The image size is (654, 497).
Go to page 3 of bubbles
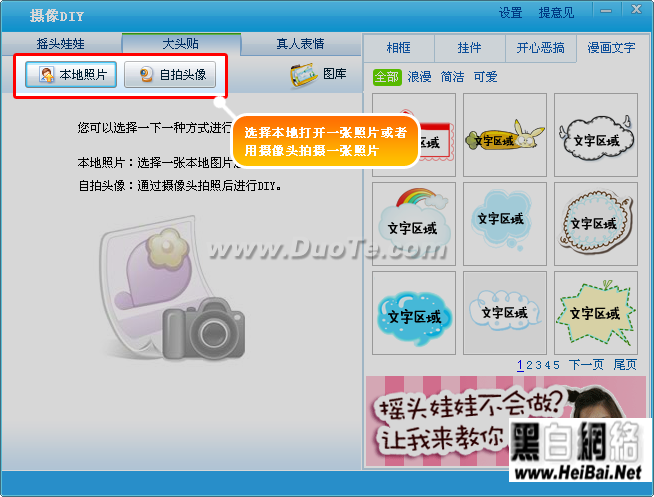(x=538, y=365)
